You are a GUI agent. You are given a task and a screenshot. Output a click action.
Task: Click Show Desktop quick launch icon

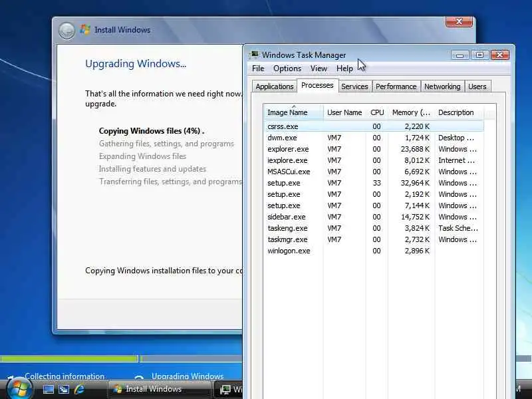[x=48, y=389]
